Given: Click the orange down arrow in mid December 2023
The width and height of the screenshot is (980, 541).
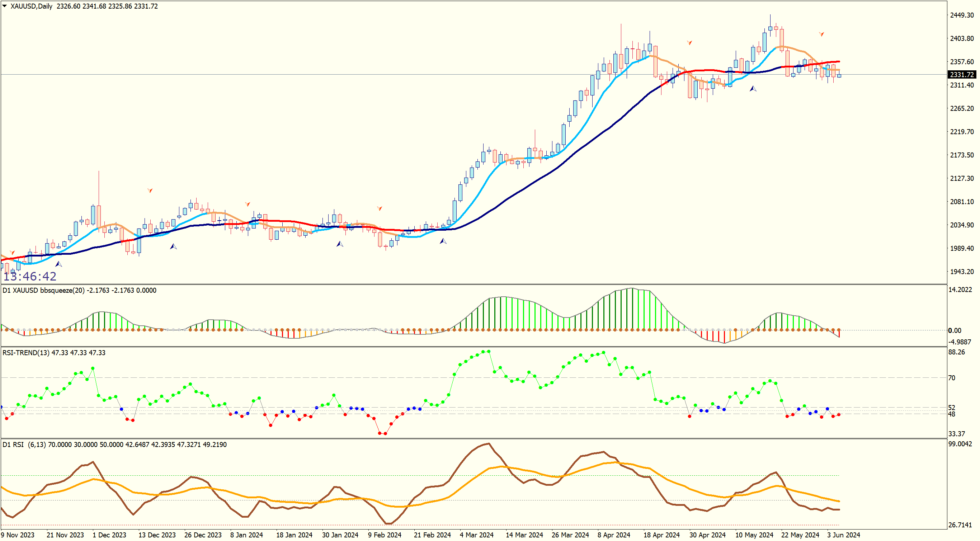Looking at the screenshot, I should tap(150, 190).
